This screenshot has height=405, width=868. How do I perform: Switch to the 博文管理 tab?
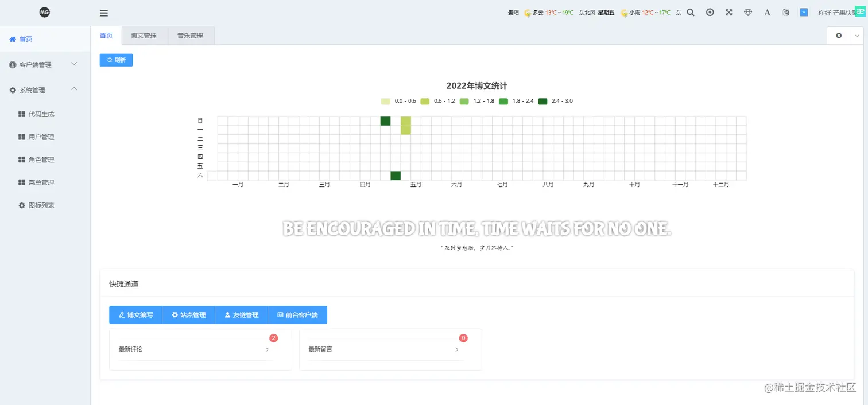144,35
